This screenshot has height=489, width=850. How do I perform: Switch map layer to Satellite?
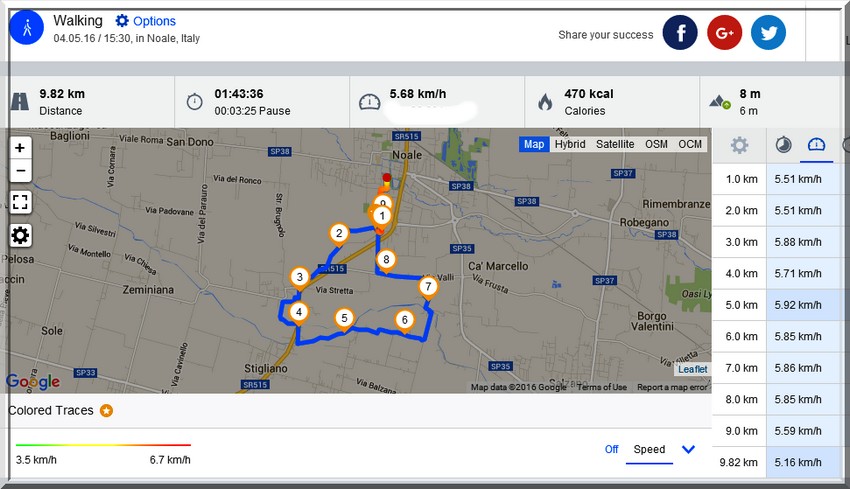pos(615,144)
